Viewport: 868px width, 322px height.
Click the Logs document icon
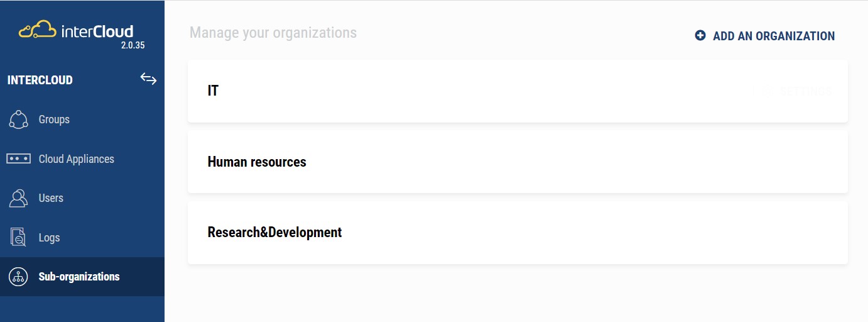point(18,238)
